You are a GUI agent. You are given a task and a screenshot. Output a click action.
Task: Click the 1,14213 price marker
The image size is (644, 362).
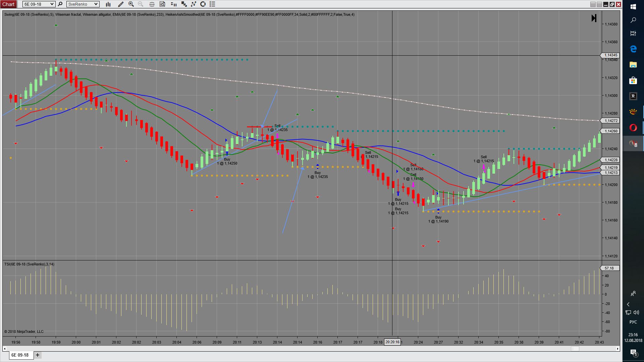tap(610, 173)
